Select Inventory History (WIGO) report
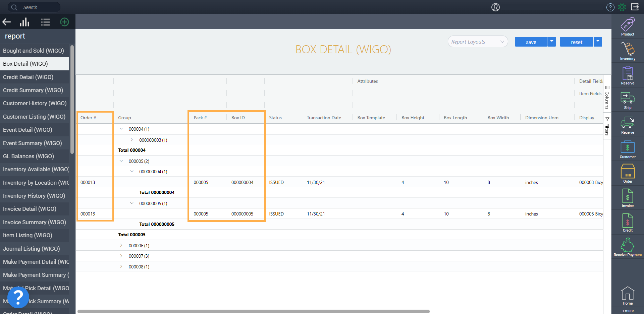The width and height of the screenshot is (644, 314). pos(34,196)
